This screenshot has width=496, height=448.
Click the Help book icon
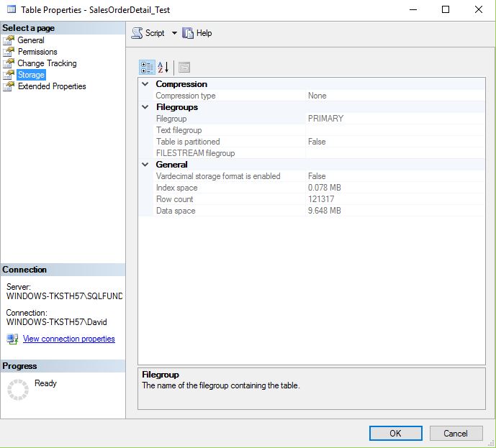tap(188, 33)
